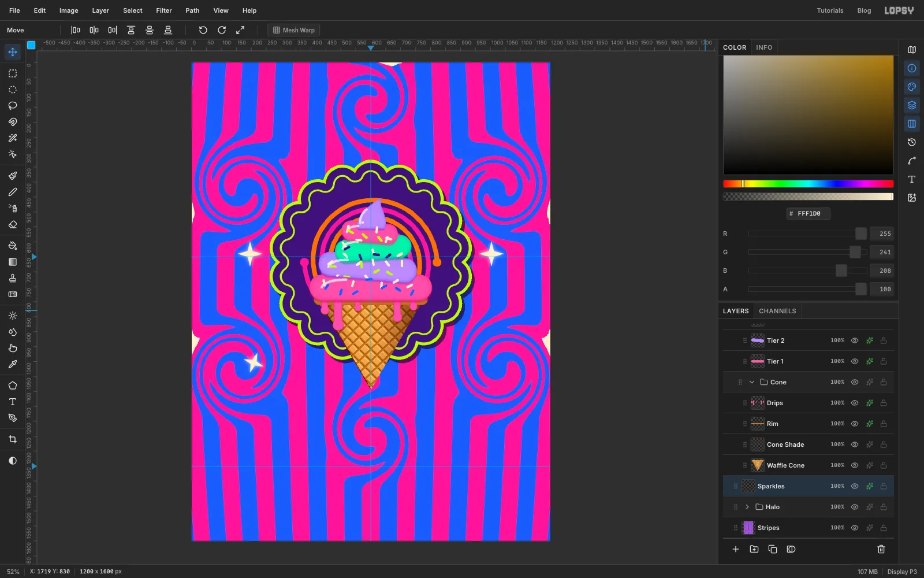The width and height of the screenshot is (924, 578).
Task: Select the Eyedropper tool
Action: coord(13,364)
